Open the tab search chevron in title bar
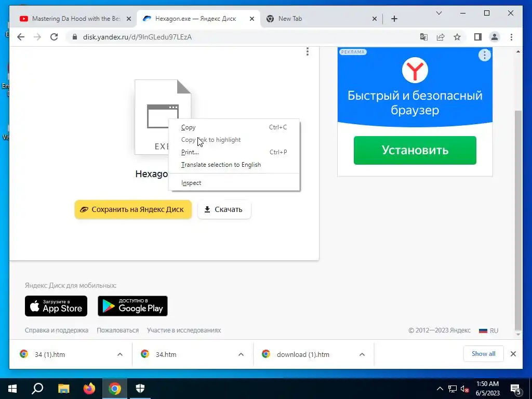Image resolution: width=532 pixels, height=399 pixels. pos(438,13)
